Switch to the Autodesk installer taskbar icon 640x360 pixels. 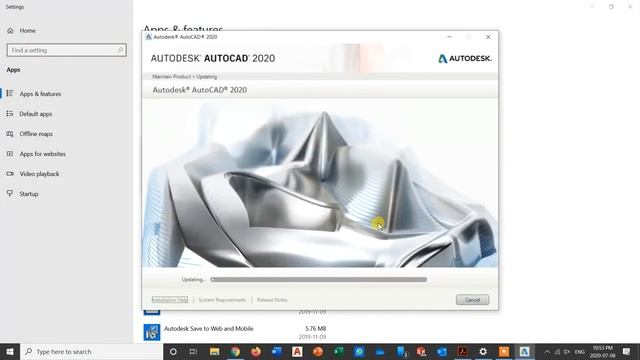point(524,351)
